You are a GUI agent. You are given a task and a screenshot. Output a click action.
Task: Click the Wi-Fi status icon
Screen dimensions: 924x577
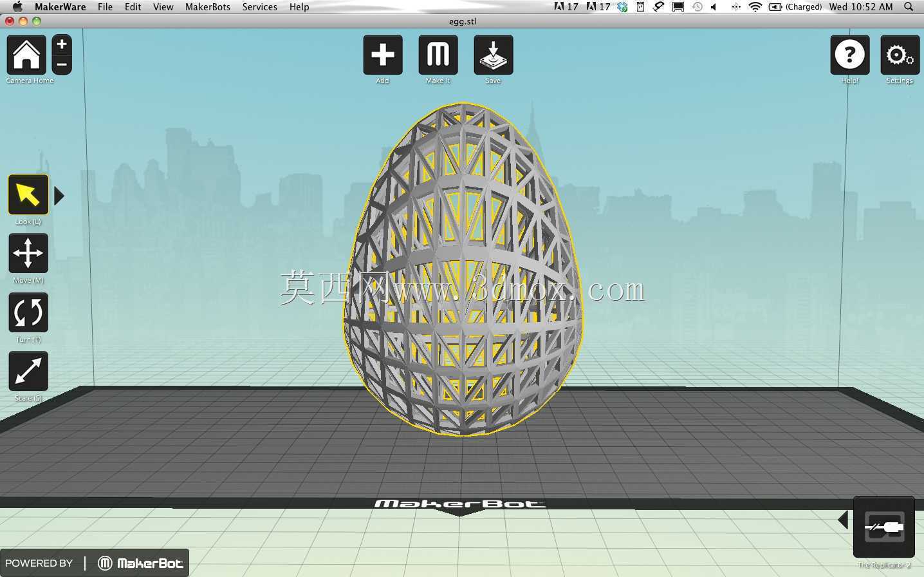755,7
